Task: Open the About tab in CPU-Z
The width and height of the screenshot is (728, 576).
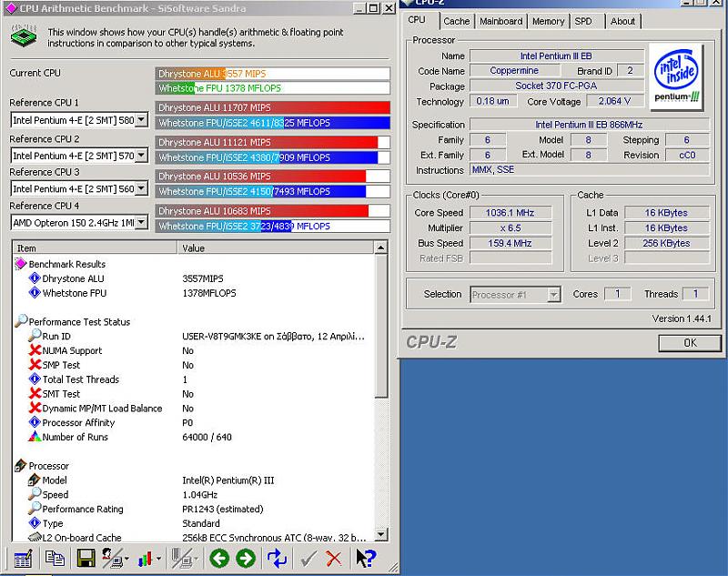Action: 622,21
